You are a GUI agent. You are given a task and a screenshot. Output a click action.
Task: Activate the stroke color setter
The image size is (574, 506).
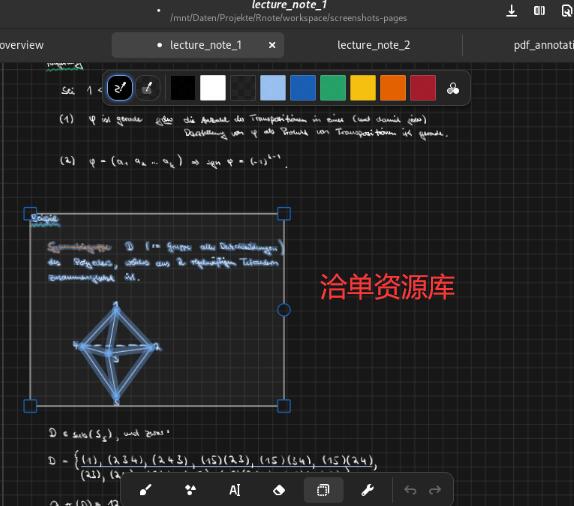(x=120, y=88)
